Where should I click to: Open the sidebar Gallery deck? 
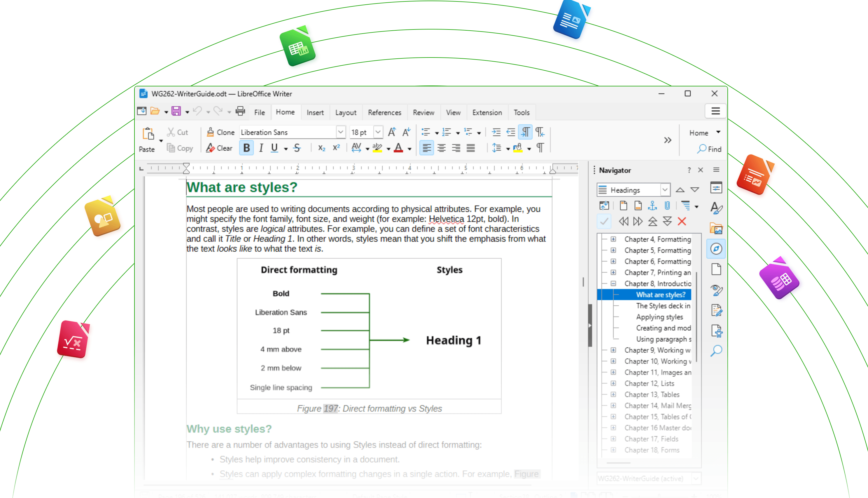[716, 229]
